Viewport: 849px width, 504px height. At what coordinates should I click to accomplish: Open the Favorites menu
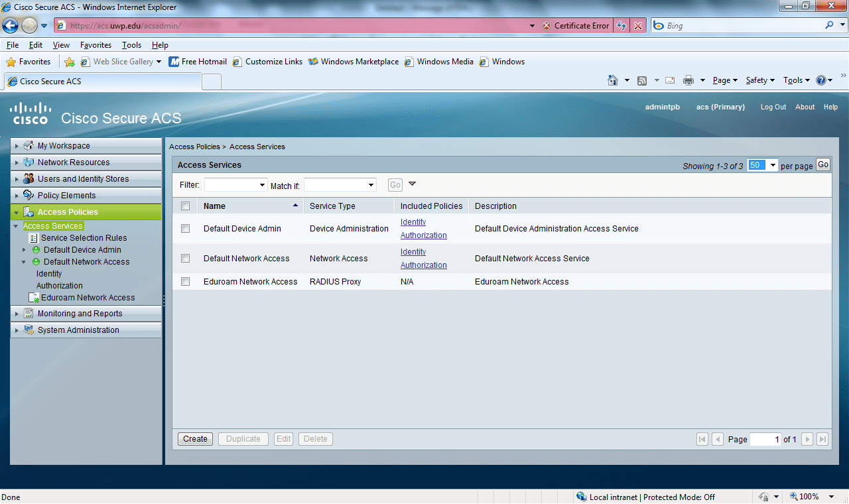pyautogui.click(x=96, y=45)
